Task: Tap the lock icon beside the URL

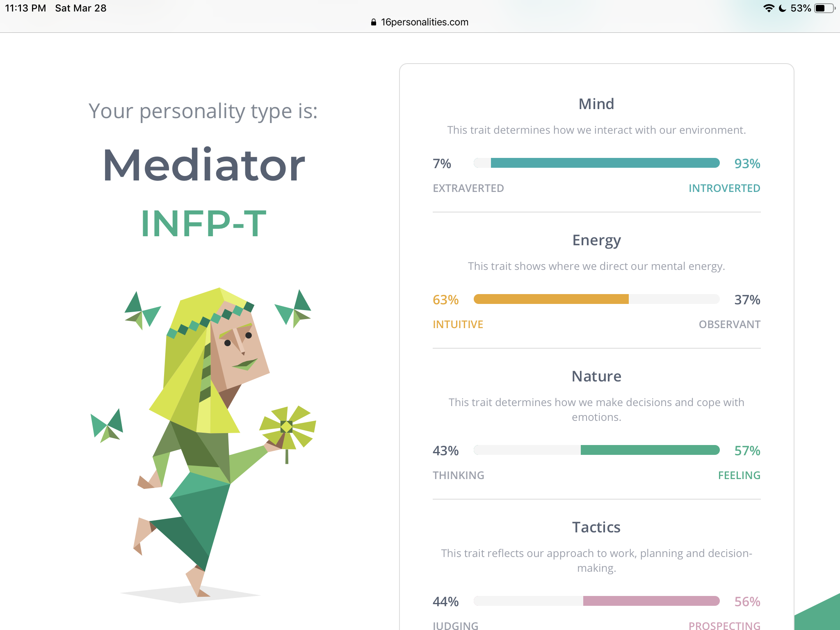Action: coord(373,22)
